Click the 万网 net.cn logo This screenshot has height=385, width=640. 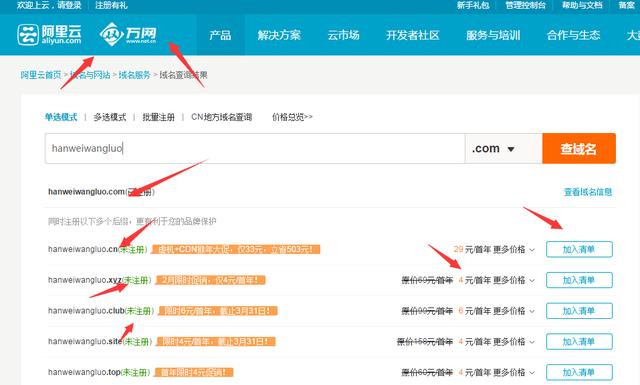coord(128,34)
